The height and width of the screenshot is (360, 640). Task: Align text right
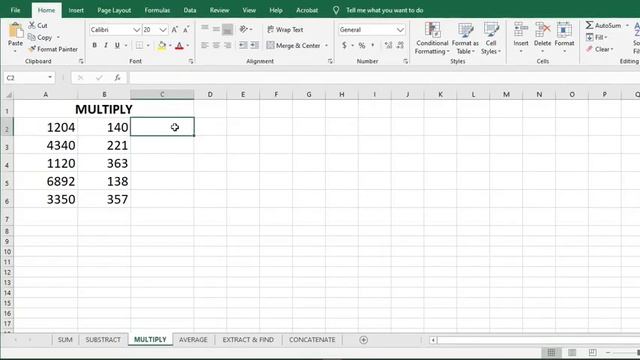pyautogui.click(x=228, y=45)
